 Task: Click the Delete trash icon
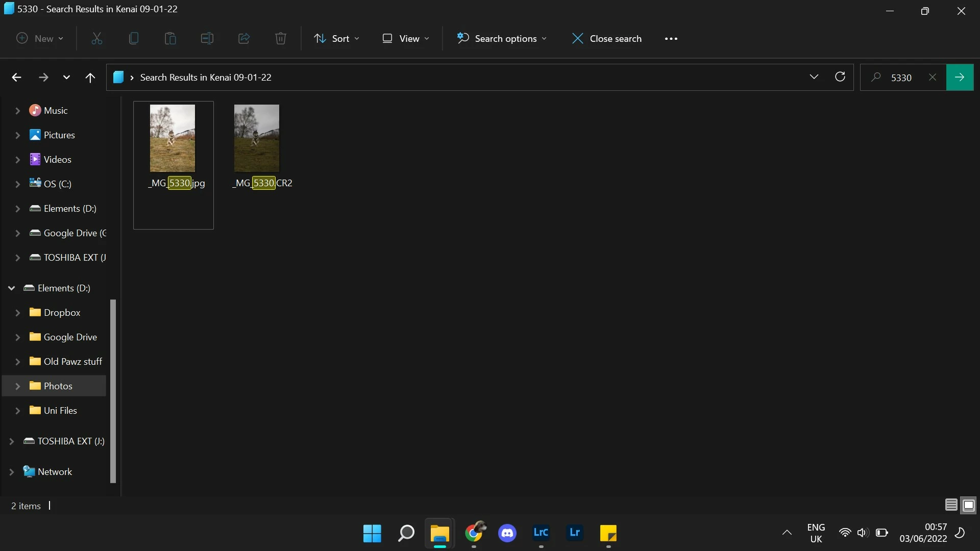pos(281,38)
